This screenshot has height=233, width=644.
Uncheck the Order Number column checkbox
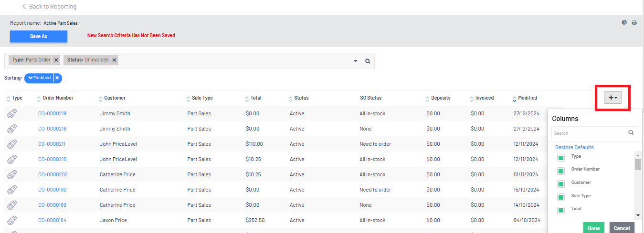[561, 171]
